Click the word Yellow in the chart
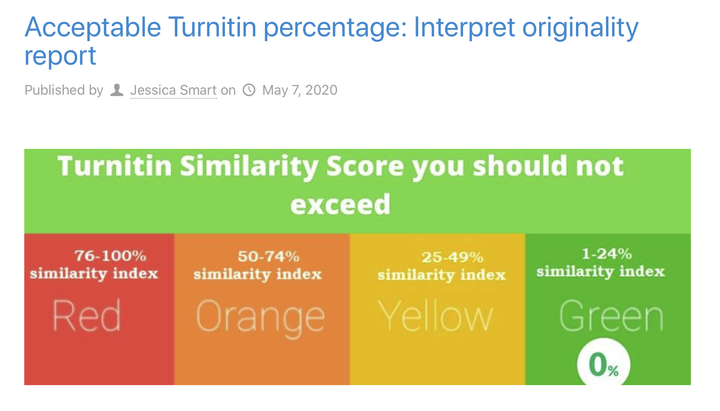Image resolution: width=720 pixels, height=411 pixels. (x=435, y=315)
